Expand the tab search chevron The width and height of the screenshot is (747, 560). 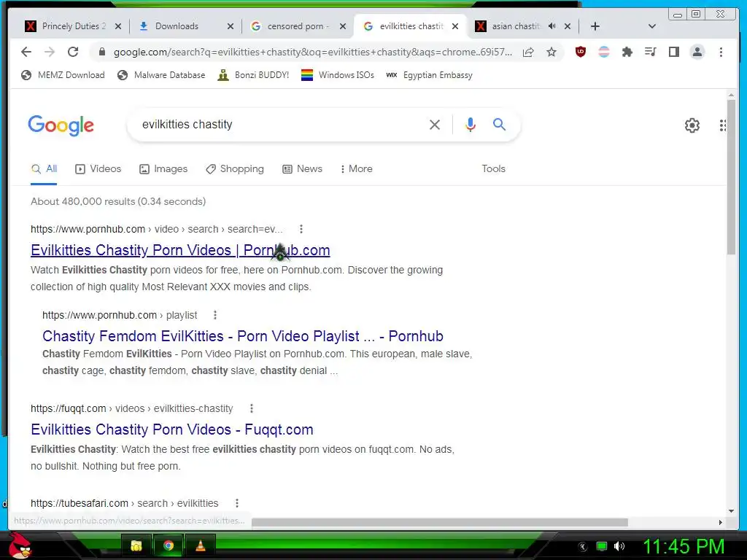[652, 26]
